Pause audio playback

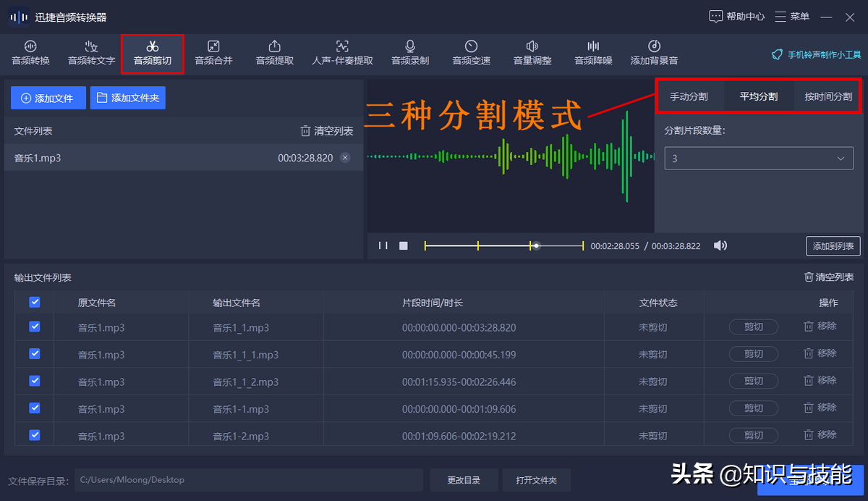point(383,245)
